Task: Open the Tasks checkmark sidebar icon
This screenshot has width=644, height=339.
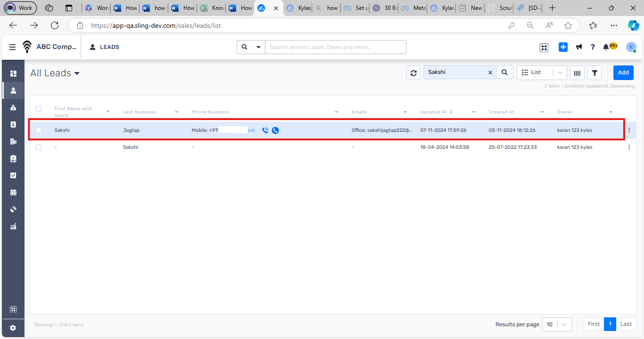Action: tap(13, 175)
